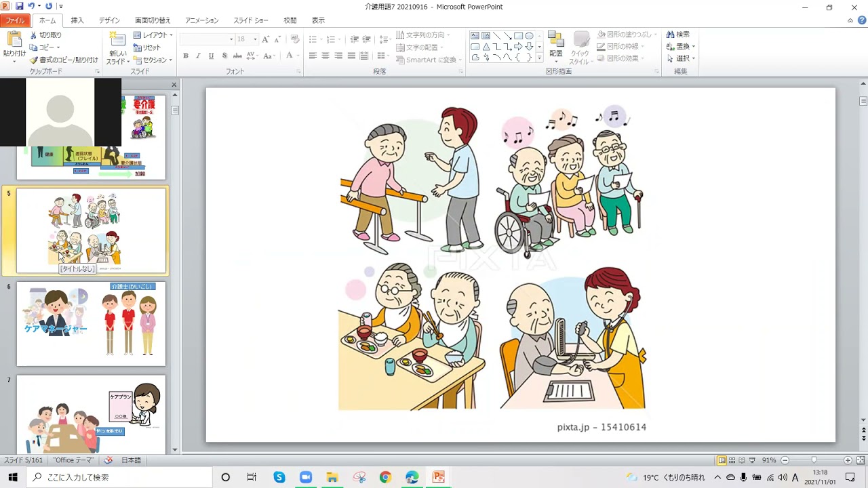This screenshot has width=868, height=488.
Task: Open the Section (セクション) dropdown
Action: point(153,60)
